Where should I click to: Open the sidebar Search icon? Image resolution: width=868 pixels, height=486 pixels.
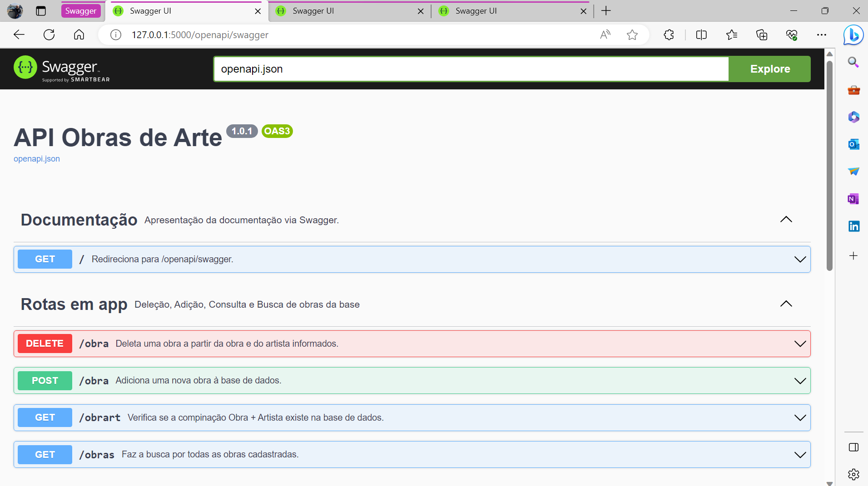(853, 62)
